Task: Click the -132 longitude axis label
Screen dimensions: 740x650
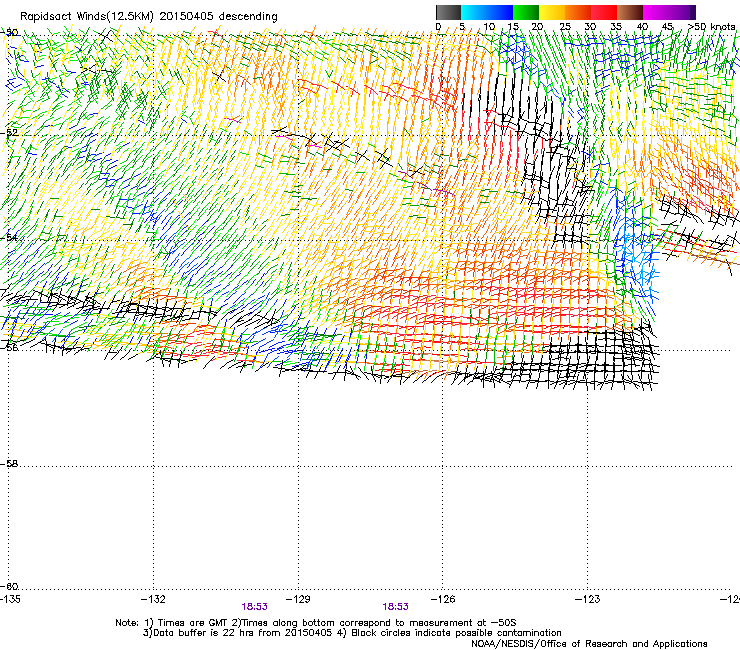Action: point(153,599)
